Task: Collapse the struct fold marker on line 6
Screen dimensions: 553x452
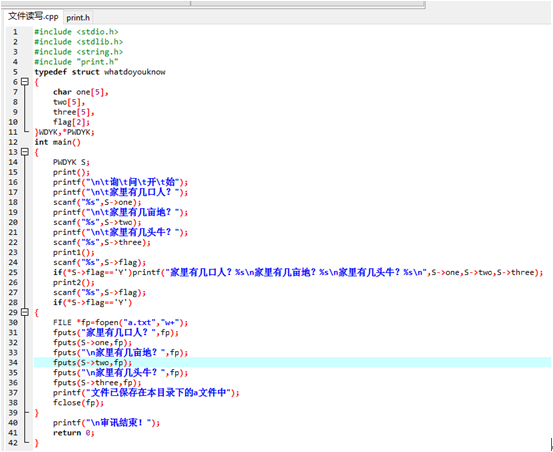Action: pyautogui.click(x=25, y=82)
